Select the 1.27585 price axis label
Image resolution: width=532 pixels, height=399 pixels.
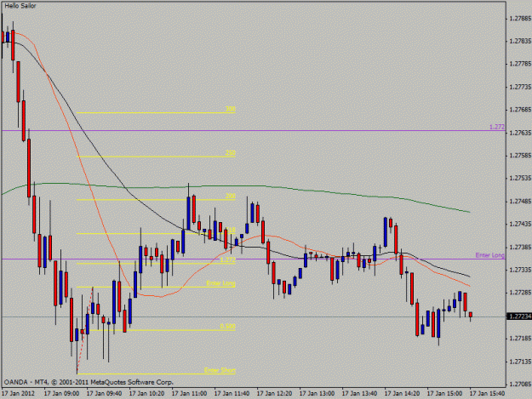coord(520,156)
